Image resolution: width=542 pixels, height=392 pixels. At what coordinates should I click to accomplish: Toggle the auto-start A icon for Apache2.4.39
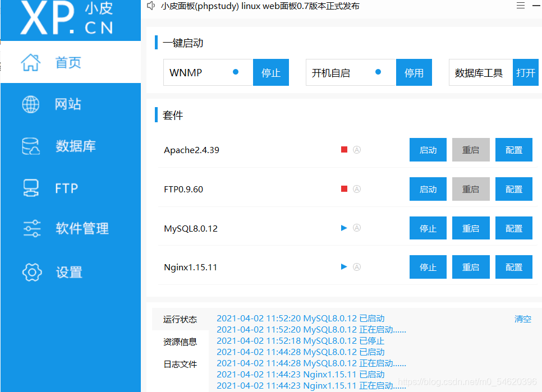pos(357,150)
